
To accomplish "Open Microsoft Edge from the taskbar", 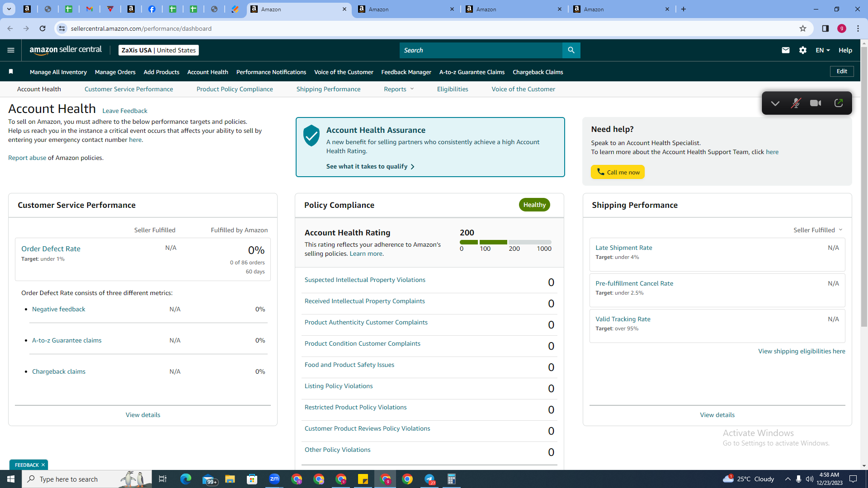I will pyautogui.click(x=186, y=479).
